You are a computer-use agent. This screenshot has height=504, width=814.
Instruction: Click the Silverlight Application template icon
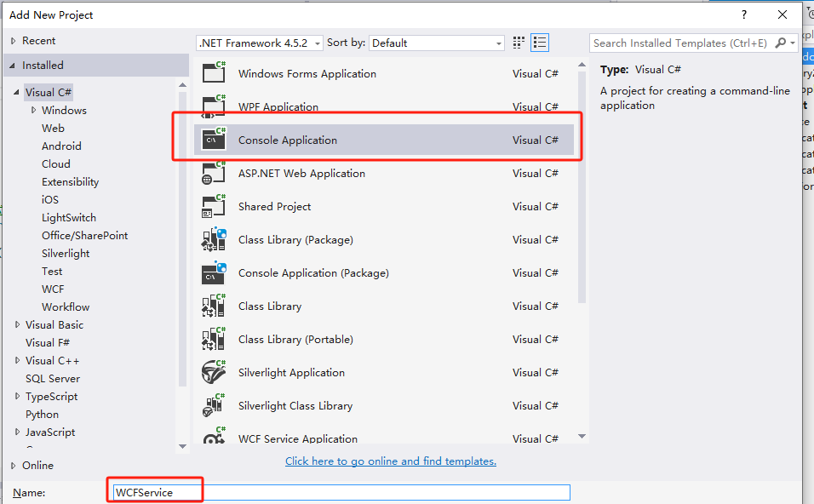coord(214,372)
